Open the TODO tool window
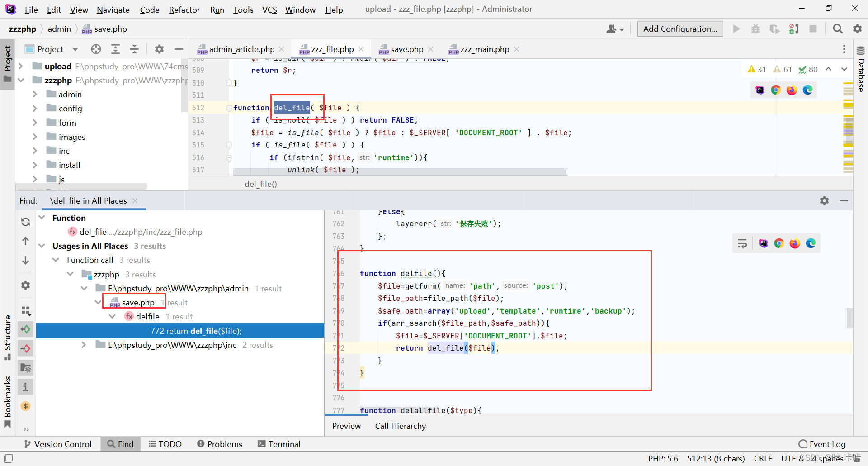 point(165,444)
